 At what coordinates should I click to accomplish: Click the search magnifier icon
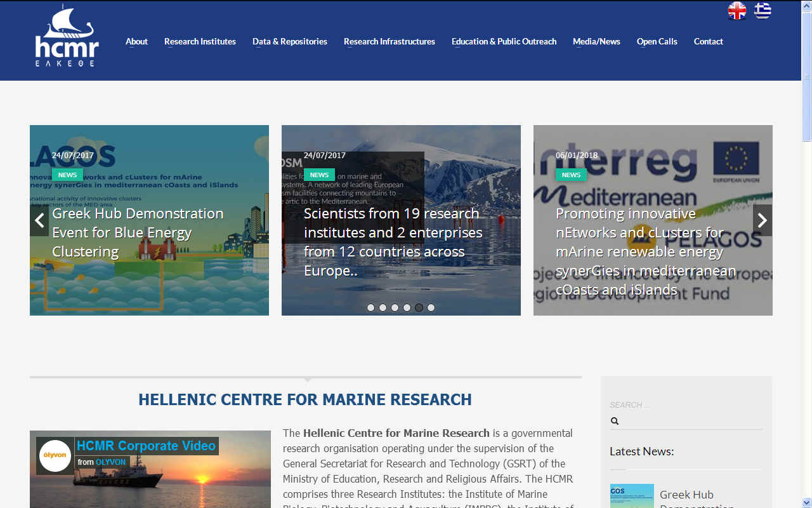(614, 421)
